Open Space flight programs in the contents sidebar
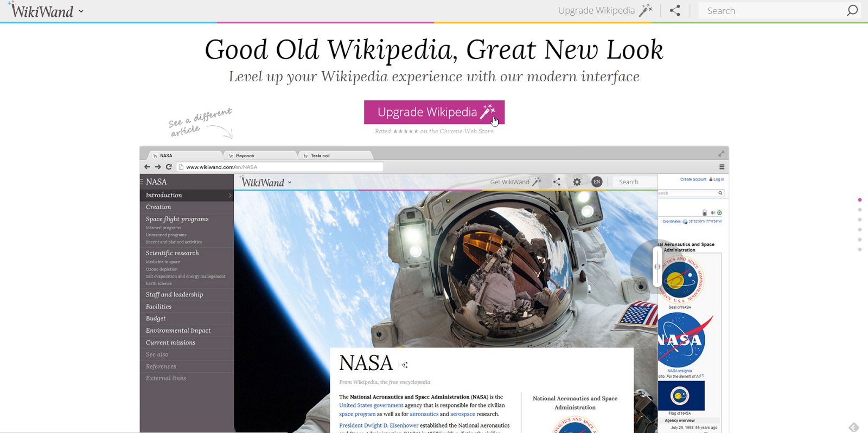 177,219
